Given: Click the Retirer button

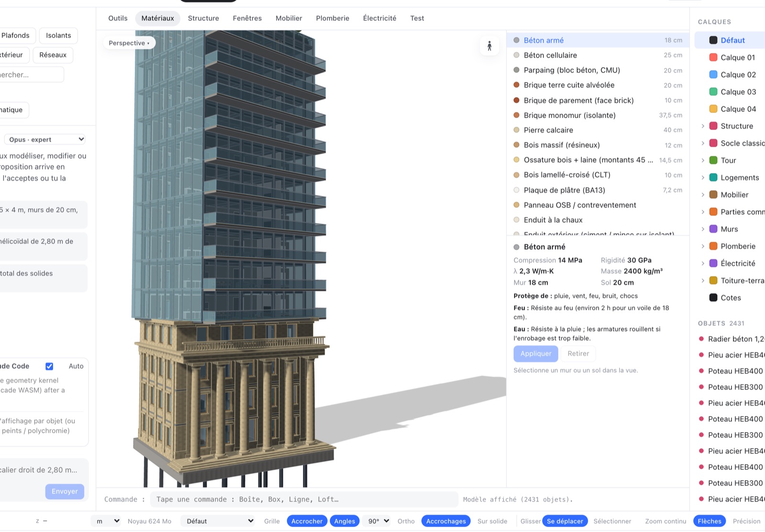Looking at the screenshot, I should [578, 354].
